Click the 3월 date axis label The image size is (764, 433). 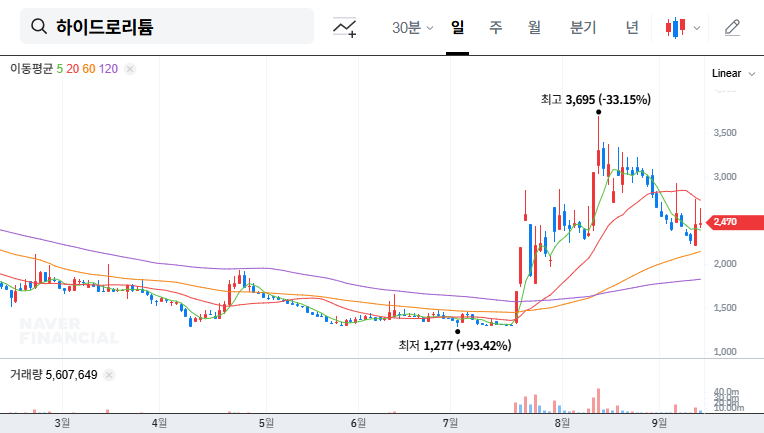point(62,423)
